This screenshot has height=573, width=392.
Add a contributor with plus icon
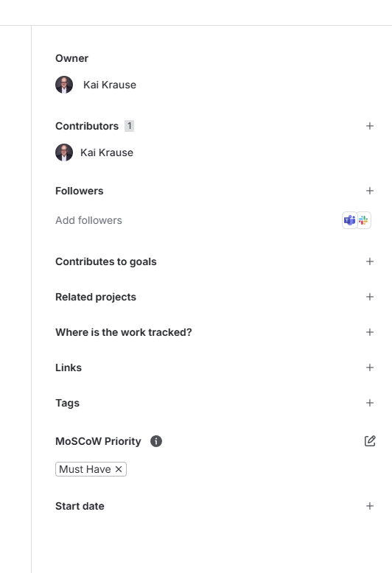click(x=370, y=126)
